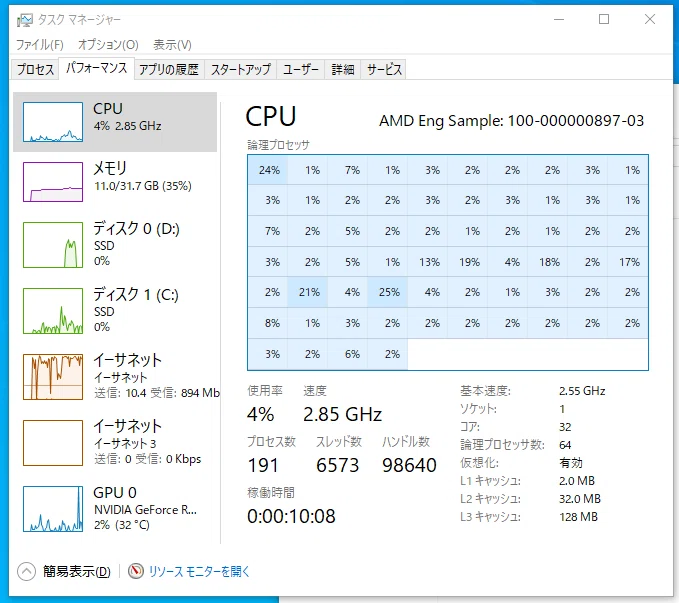Select the first イーサネット graph with traffic
The width and height of the screenshot is (679, 603).
point(53,377)
